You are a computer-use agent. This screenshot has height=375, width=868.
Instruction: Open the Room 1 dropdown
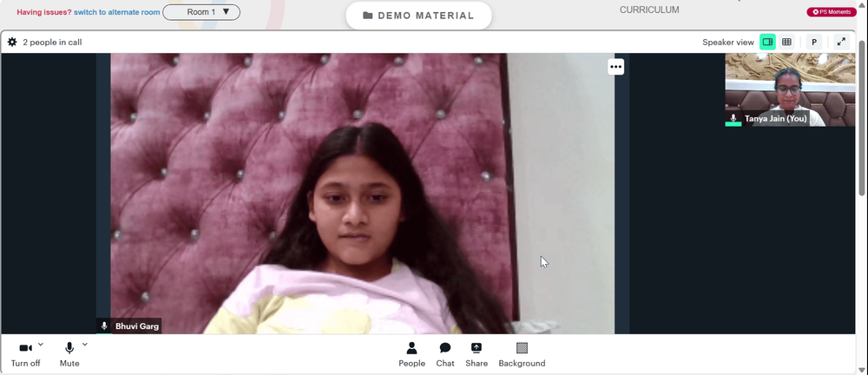(201, 12)
